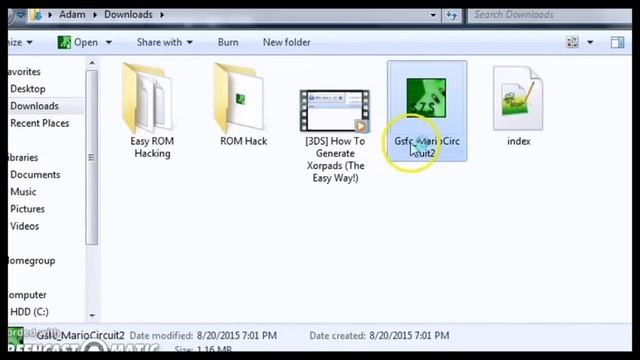
Task: Toggle the preview pane icon
Action: 617,42
